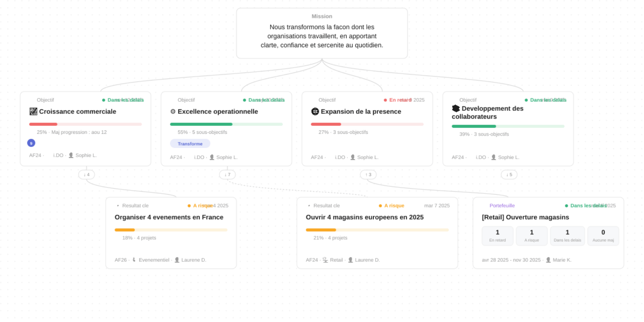Collapse the 3 children under Expansion de la presence
The width and height of the screenshot is (644, 322).
(x=368, y=175)
